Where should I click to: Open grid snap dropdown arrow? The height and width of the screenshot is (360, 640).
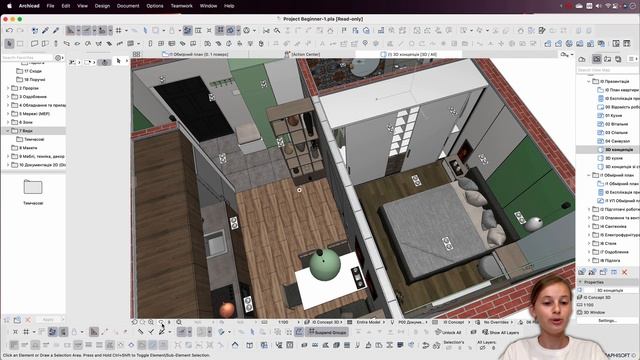click(x=126, y=31)
